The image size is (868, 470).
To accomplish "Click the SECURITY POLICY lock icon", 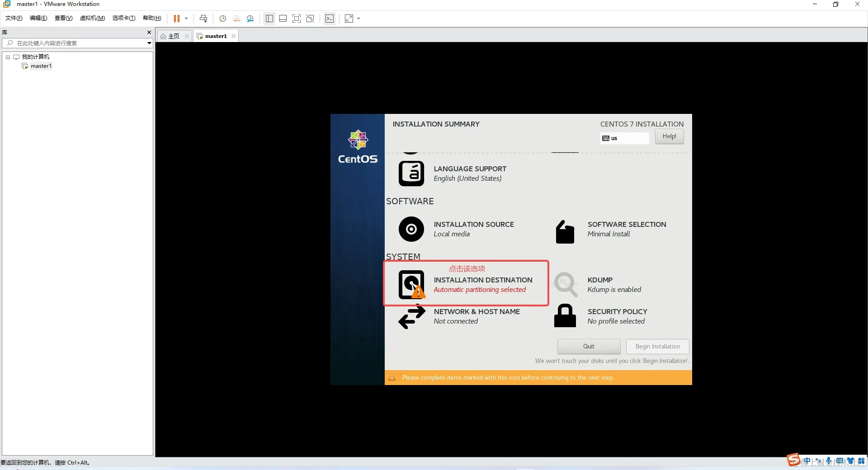I will [x=565, y=315].
